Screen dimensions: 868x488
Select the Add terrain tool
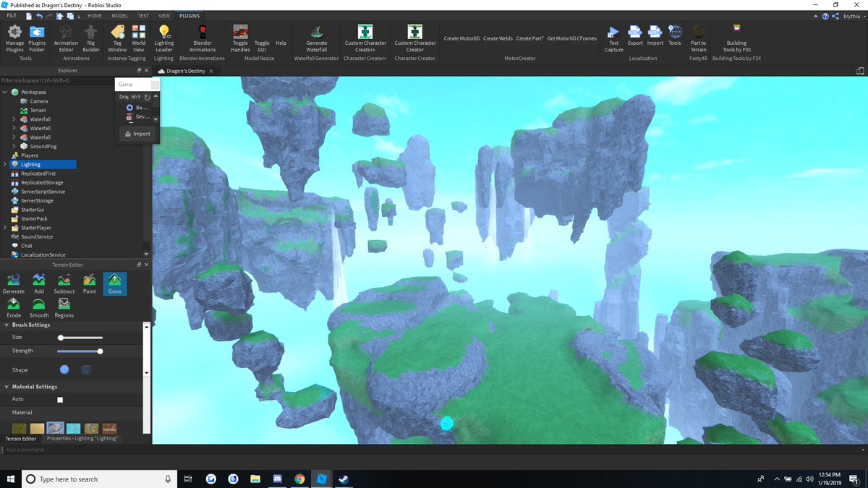pos(39,283)
